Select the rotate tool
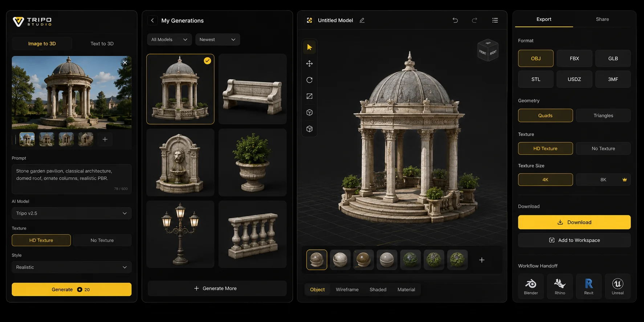The width and height of the screenshot is (644, 322). [309, 80]
